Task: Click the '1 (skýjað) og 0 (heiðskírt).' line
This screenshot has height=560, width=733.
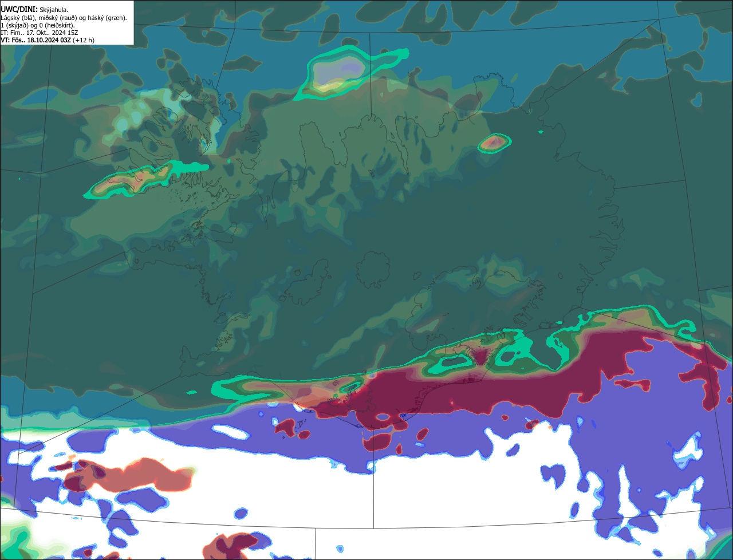Action: [x=38, y=25]
